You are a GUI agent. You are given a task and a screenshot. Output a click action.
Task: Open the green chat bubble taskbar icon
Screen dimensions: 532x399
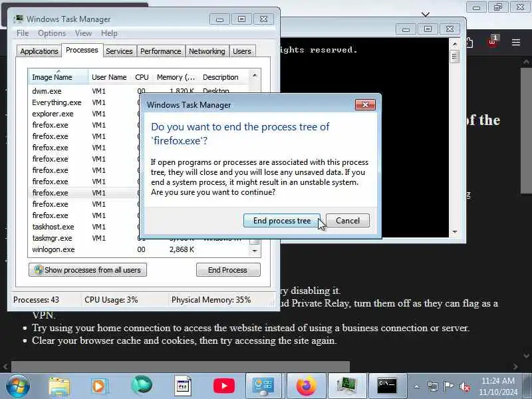pyautogui.click(x=142, y=385)
